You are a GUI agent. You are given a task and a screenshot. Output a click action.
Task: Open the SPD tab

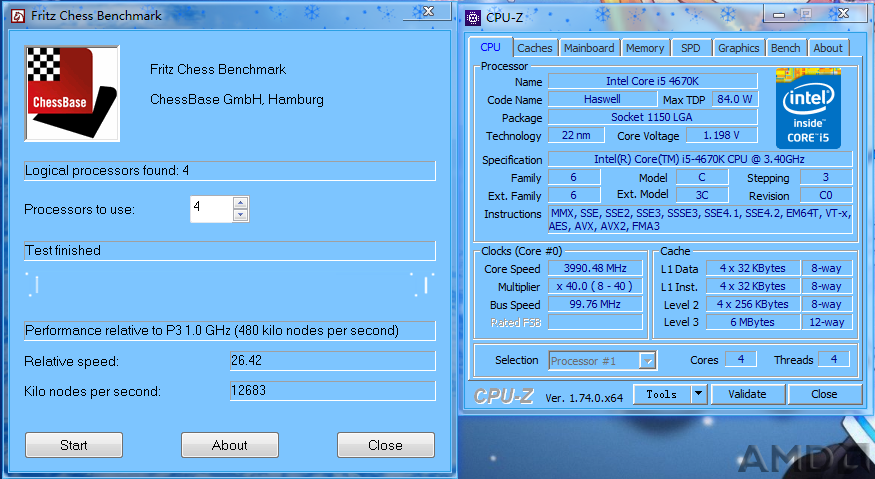click(x=690, y=48)
